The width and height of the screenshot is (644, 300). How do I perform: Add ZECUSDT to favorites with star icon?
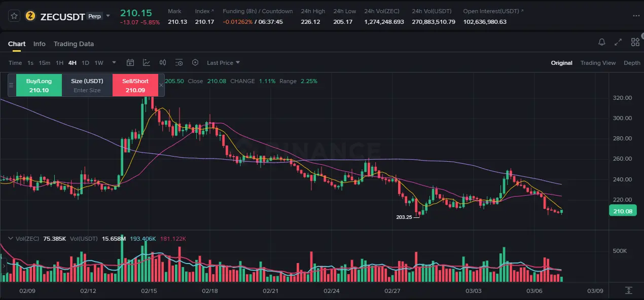click(14, 16)
